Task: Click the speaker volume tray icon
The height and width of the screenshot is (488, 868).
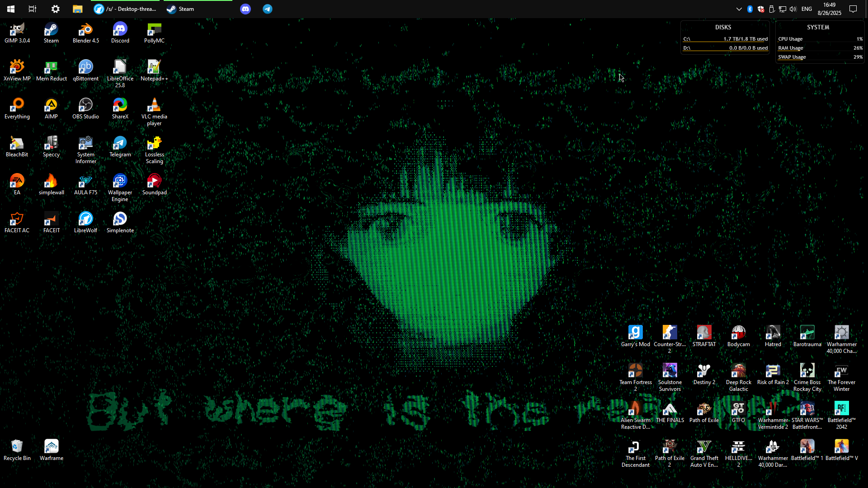Action: (x=793, y=9)
